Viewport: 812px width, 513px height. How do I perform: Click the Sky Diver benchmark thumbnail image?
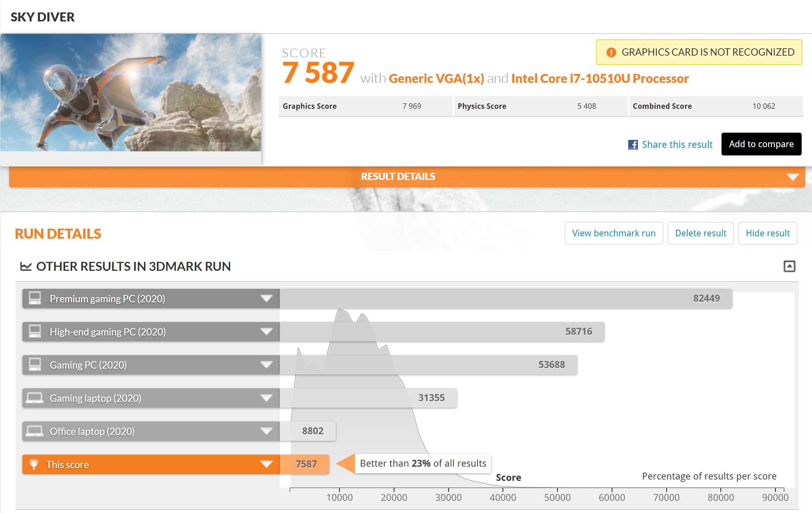click(131, 93)
